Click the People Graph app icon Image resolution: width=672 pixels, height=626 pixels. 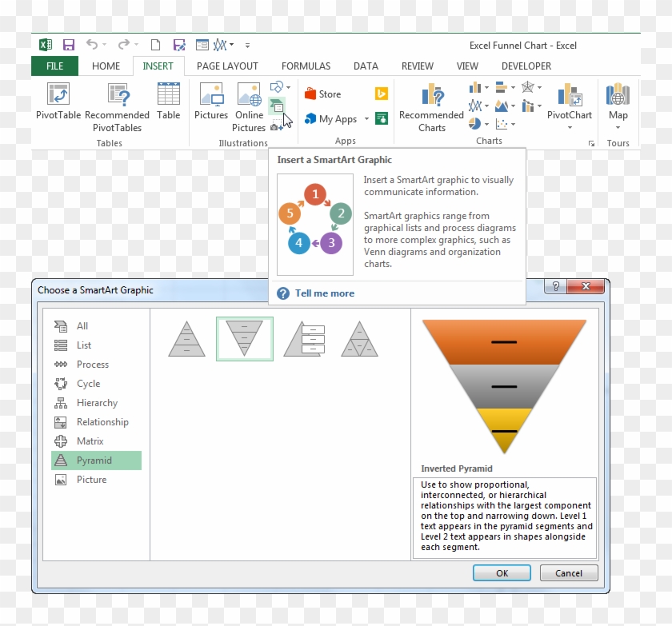(x=382, y=118)
